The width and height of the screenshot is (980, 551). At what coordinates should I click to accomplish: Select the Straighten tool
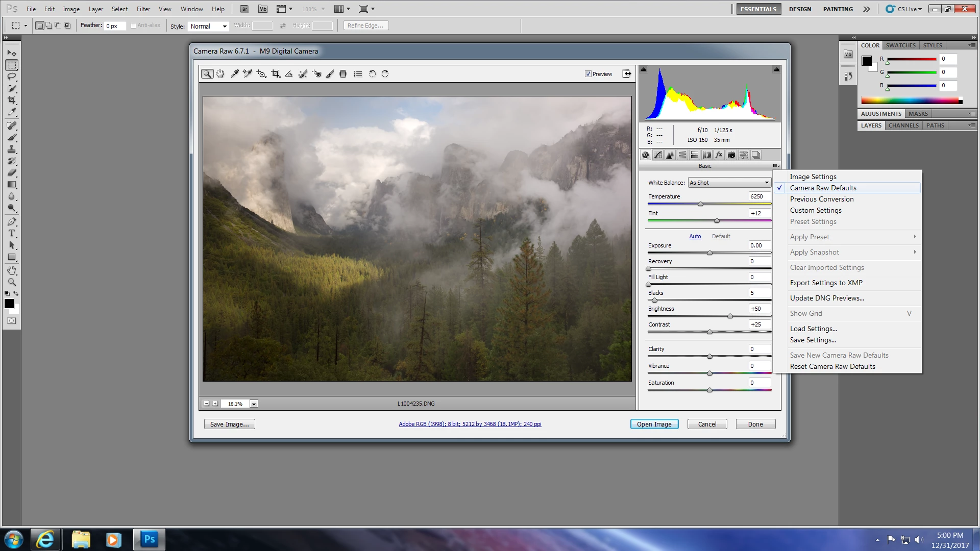[289, 74]
